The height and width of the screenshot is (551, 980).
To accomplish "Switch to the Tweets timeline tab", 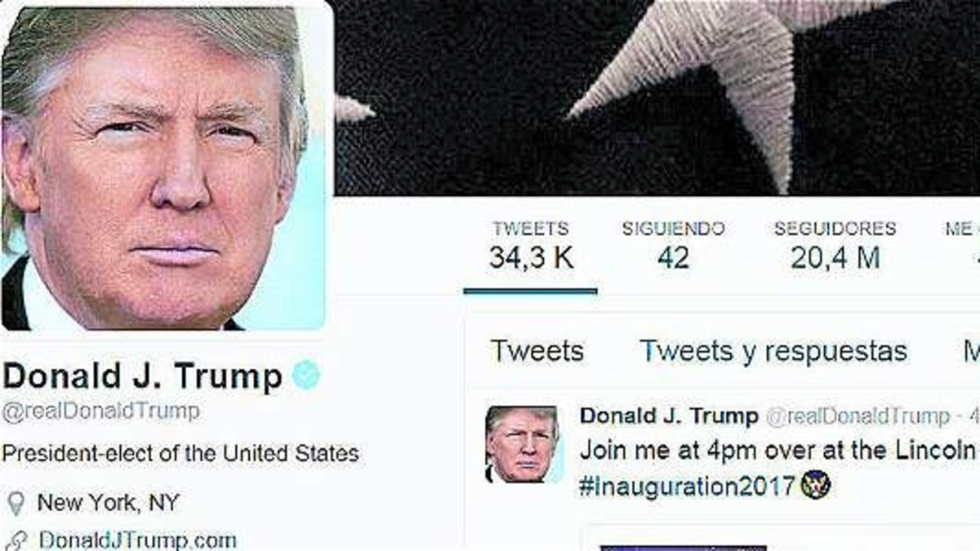I will (x=537, y=351).
